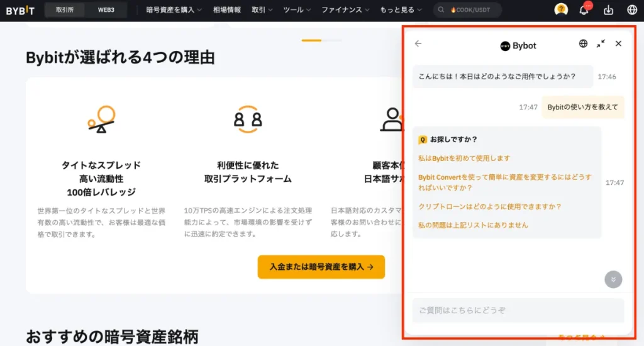
Task: Click the お探しですか？ label
Action: point(453,140)
